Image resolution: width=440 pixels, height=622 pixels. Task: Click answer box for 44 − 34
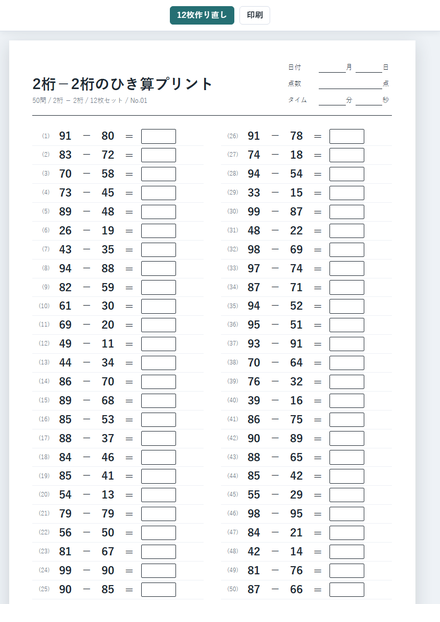[158, 363]
